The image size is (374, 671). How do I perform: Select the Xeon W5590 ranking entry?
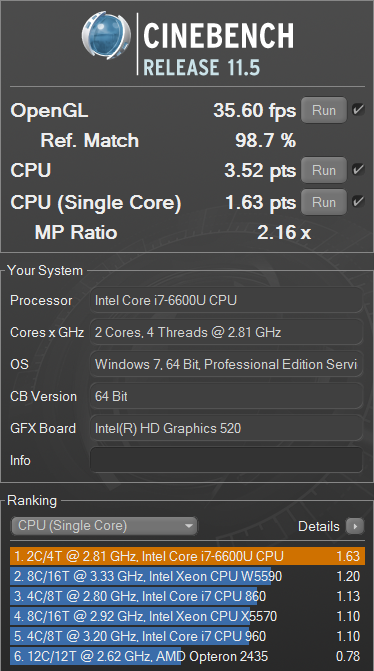point(187,576)
